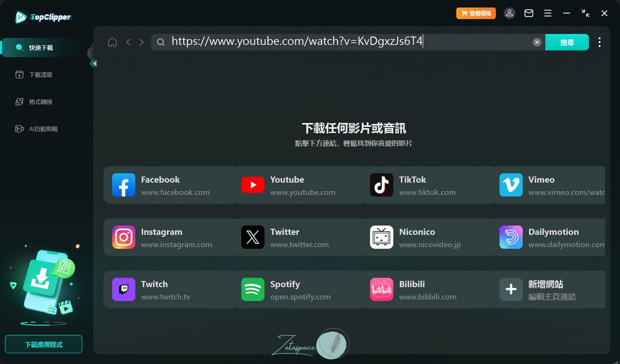Image resolution: width=620 pixels, height=364 pixels.
Task: Click the 搜尋 search button
Action: point(567,42)
